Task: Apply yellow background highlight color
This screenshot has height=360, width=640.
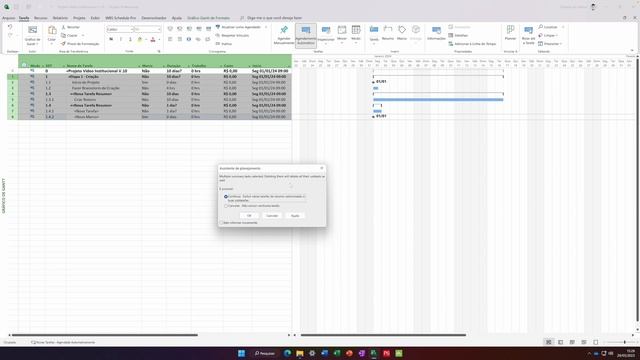Action: pyautogui.click(x=140, y=40)
